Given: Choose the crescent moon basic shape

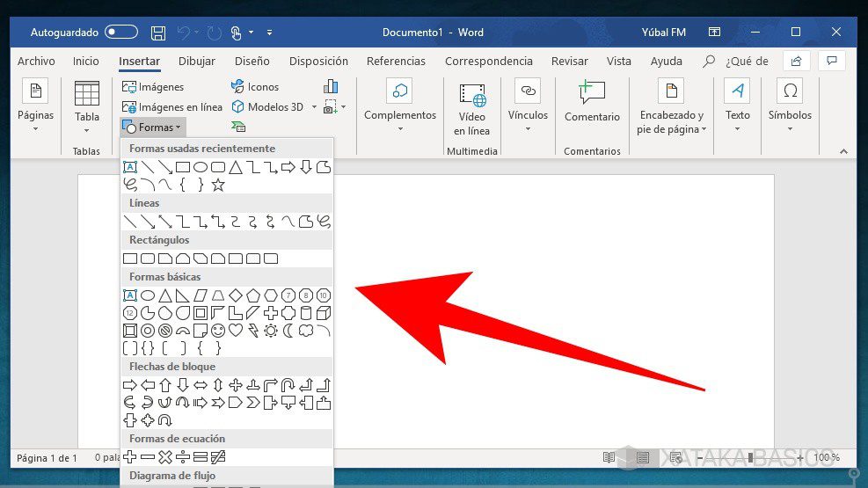Looking at the screenshot, I should coord(288,331).
